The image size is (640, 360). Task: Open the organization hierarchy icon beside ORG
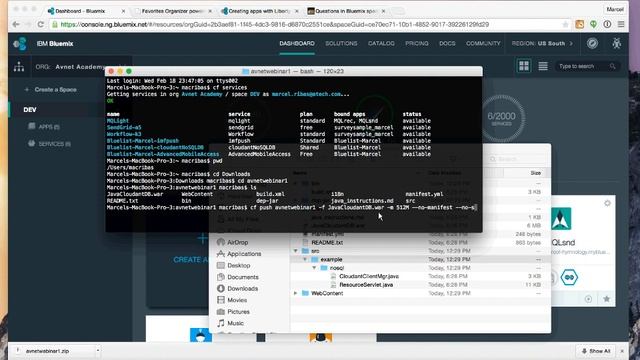point(19,67)
